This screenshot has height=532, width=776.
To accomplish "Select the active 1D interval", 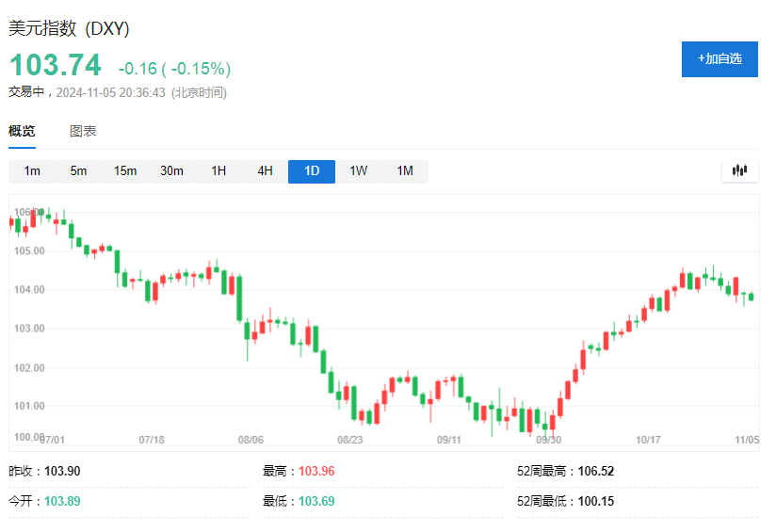I will pyautogui.click(x=312, y=171).
